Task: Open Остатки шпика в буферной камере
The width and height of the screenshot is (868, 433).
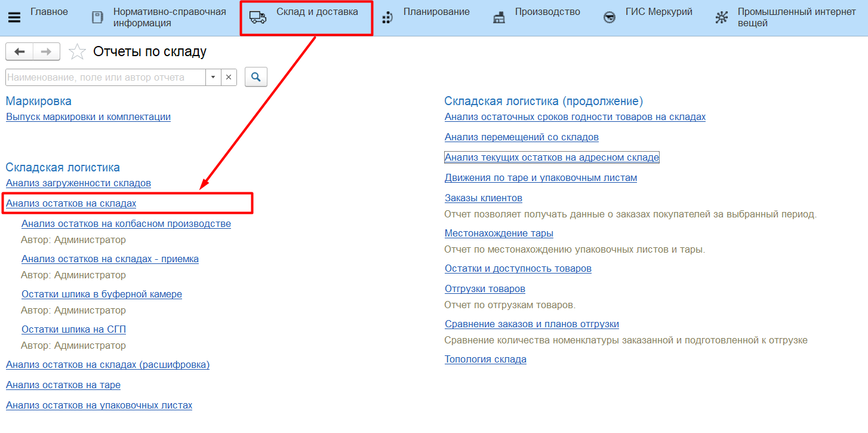Action: pyautogui.click(x=101, y=294)
